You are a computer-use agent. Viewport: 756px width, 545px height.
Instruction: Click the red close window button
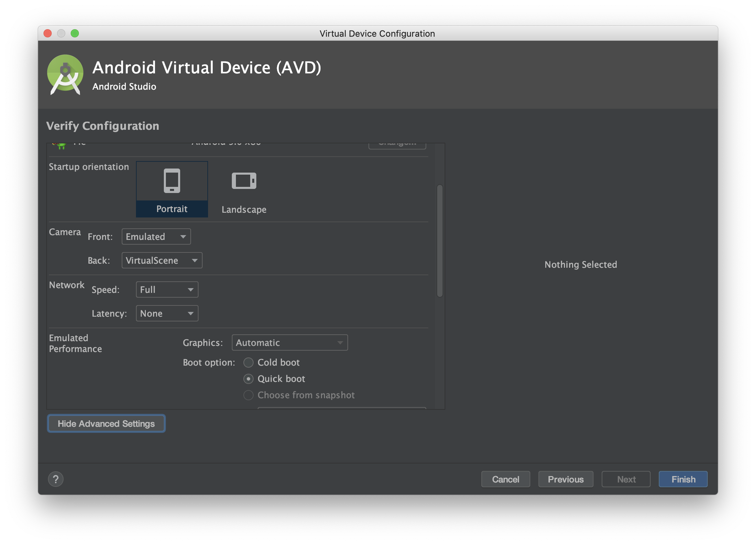[x=48, y=33]
